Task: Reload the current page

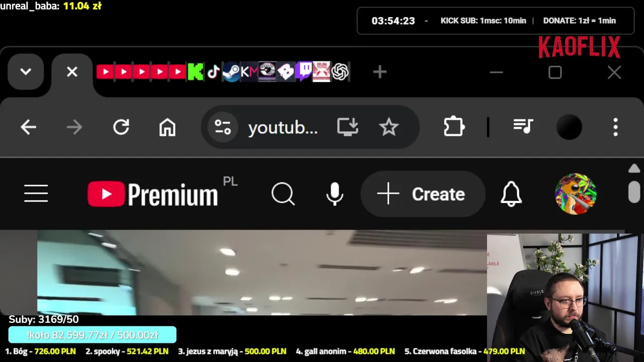Action: (x=121, y=127)
